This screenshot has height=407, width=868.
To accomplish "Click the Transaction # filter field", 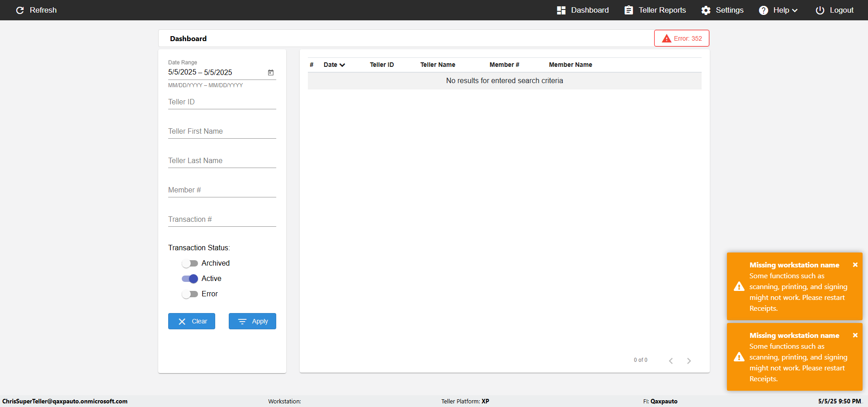I will (222, 220).
